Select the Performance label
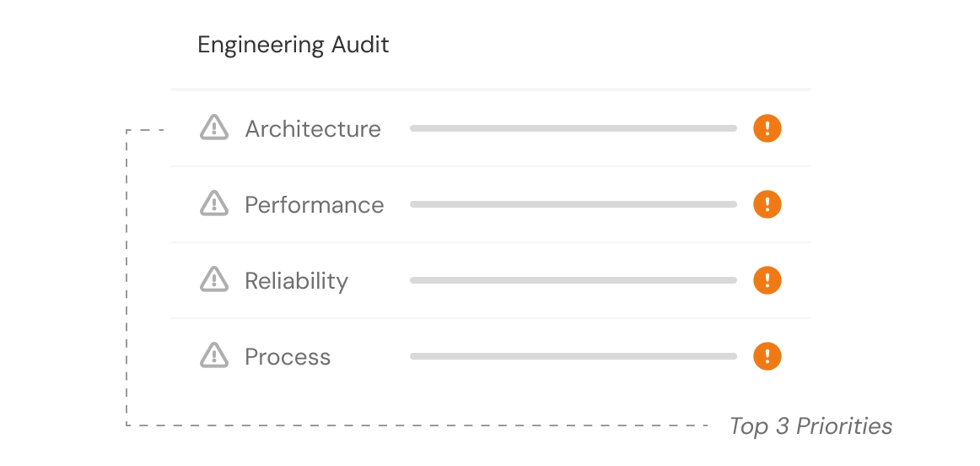Image resolution: width=980 pixels, height=466 pixels. coord(314,205)
